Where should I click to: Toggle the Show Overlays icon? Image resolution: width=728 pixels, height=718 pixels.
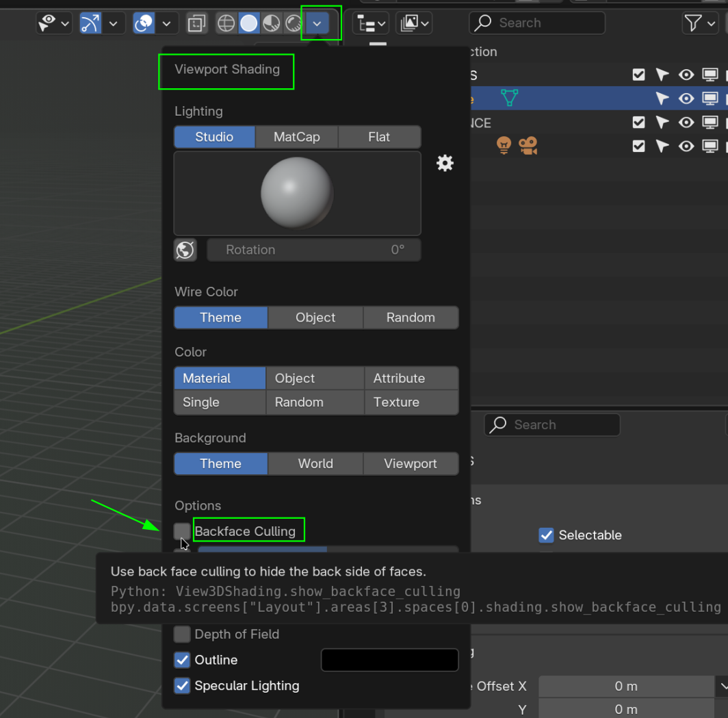(144, 23)
